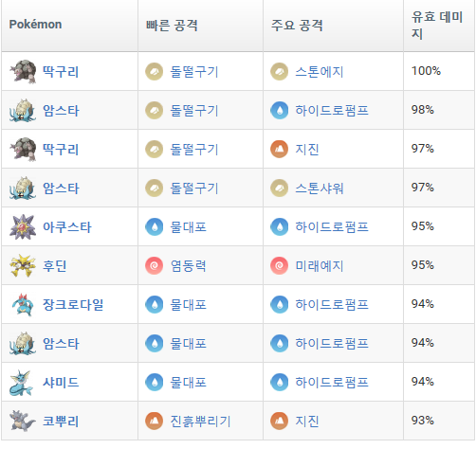This screenshot has width=476, height=449.
Task: Sort by the 유효 데미지 column header
Action: [439, 26]
